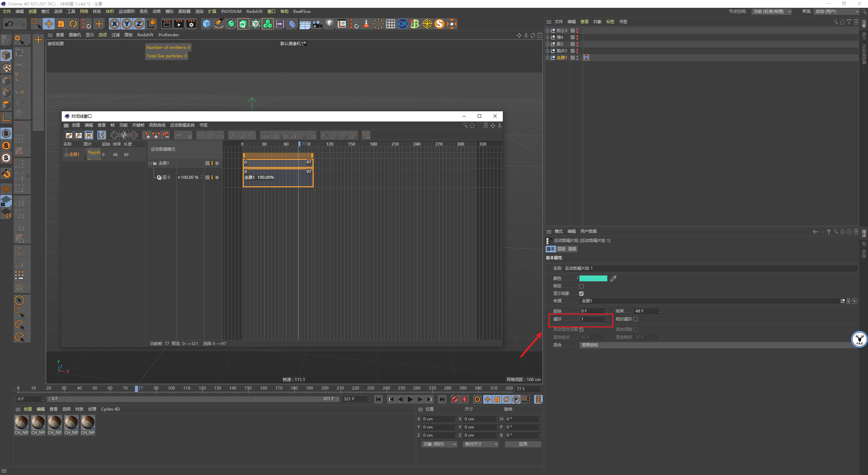Open the 绝对尺寸 dropdown
Viewport: 868px width, 475px height.
coord(481,444)
